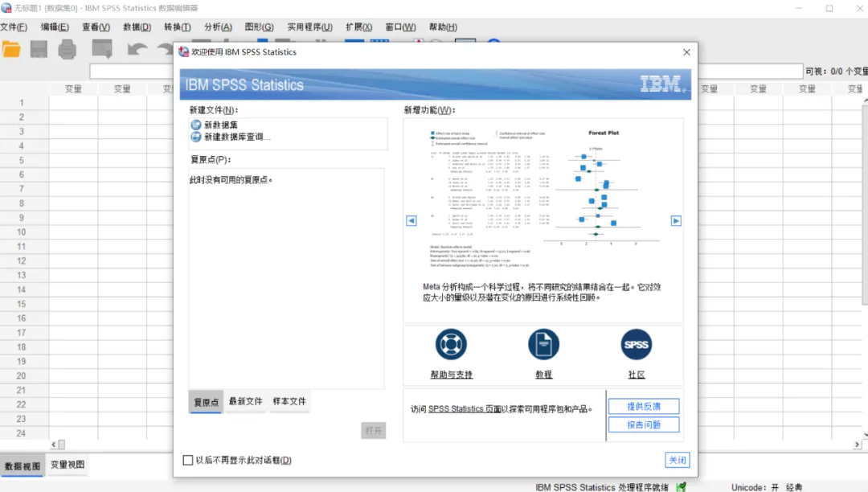868x492 pixels.
Task: Switch to Restore Points (复原点) tab
Action: (x=206, y=402)
